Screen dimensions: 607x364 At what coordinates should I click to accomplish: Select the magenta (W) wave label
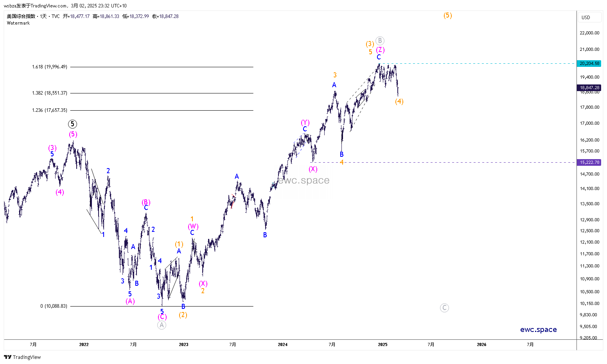point(193,226)
